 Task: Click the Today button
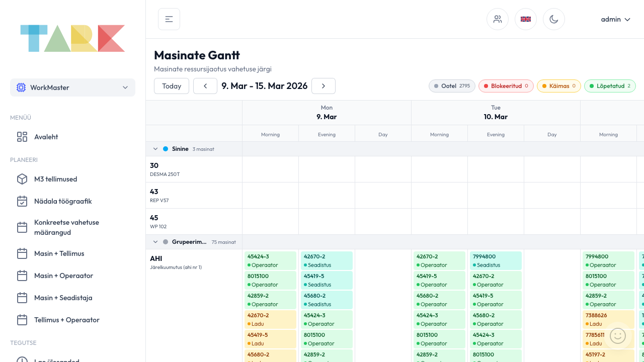click(171, 86)
